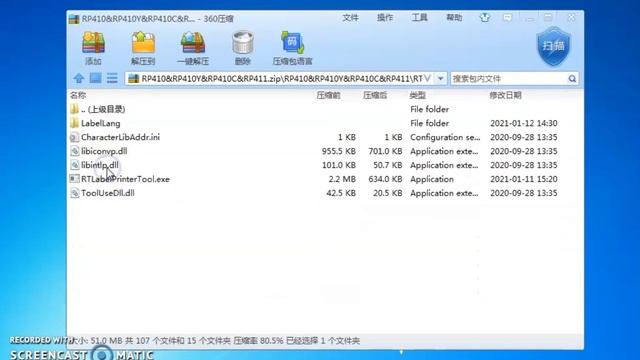Click the 压缩包语言 icon
The width and height of the screenshot is (640, 360).
[292, 42]
